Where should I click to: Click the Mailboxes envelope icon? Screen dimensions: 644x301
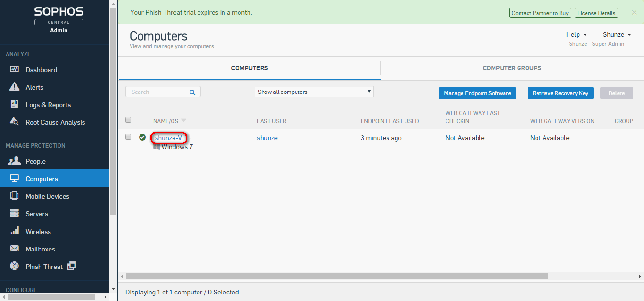click(15, 249)
